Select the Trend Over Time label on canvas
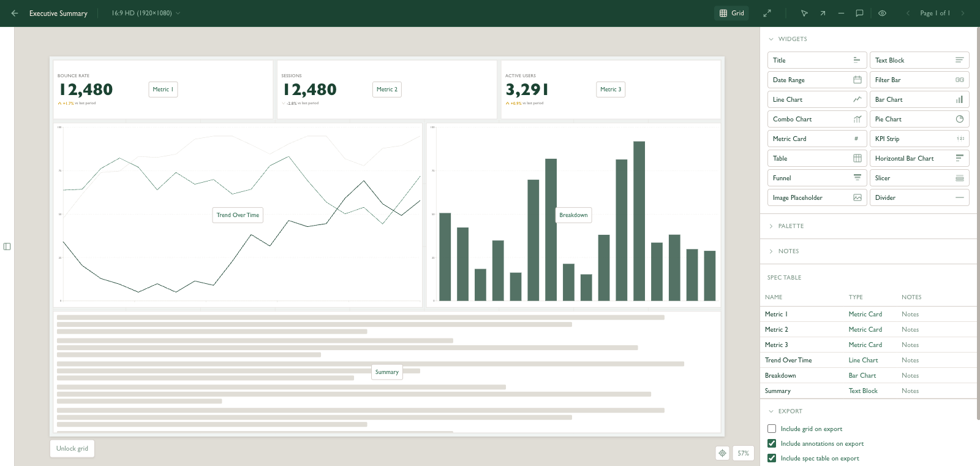Screen dimensions: 980x466 coord(238,215)
